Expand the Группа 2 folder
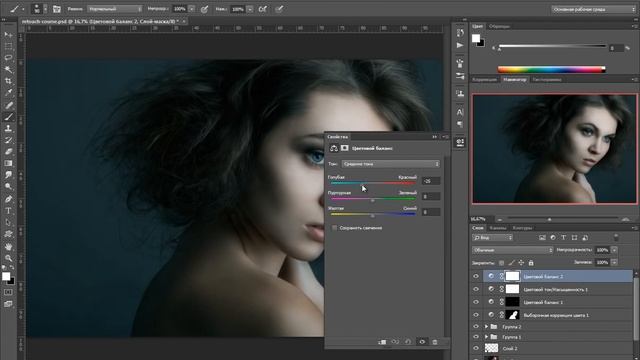The height and width of the screenshot is (360, 640). (x=486, y=327)
